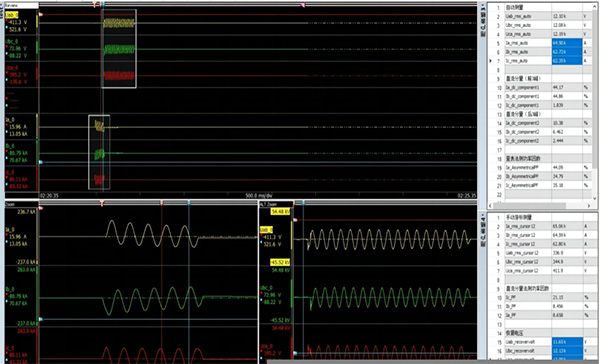Click the yellow 54.48 kV scale label
Viewport: 600px width, 364px height.
coord(280,212)
